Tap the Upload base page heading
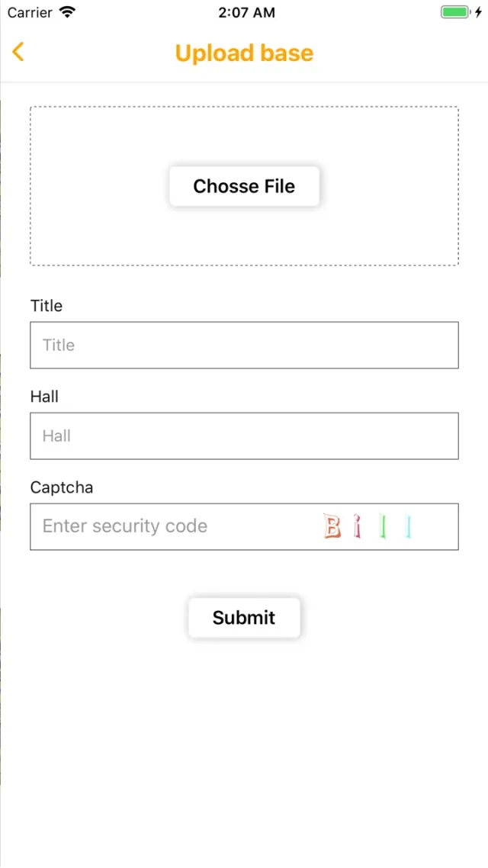Image resolution: width=488 pixels, height=868 pixels. (244, 53)
